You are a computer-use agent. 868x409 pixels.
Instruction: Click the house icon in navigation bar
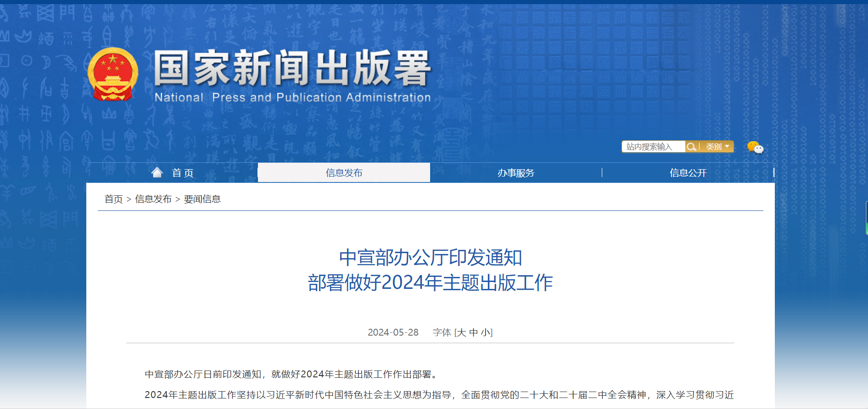pos(157,172)
